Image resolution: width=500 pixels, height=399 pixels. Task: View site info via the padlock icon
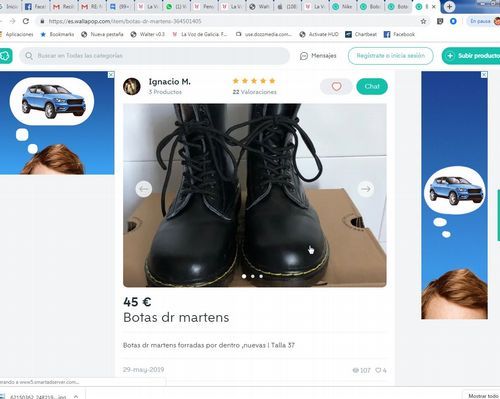pos(42,21)
